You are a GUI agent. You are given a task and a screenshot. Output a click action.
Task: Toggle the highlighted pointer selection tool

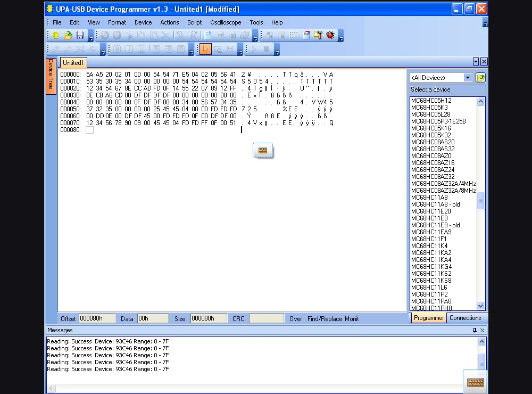pos(205,50)
